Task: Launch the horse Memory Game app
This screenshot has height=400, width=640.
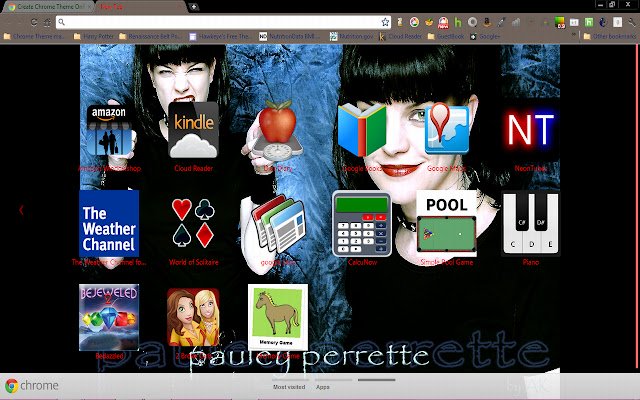Action: (x=278, y=317)
